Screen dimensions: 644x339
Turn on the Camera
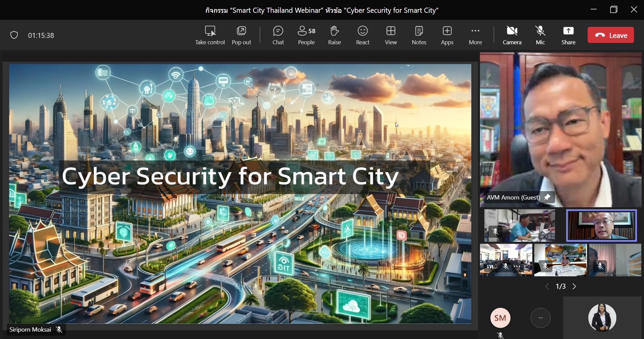point(512,35)
